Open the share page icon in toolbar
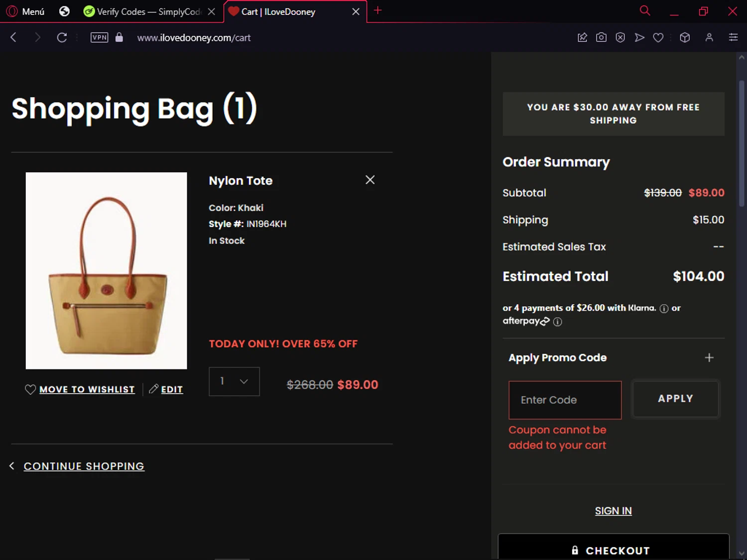747x560 pixels. pos(582,37)
